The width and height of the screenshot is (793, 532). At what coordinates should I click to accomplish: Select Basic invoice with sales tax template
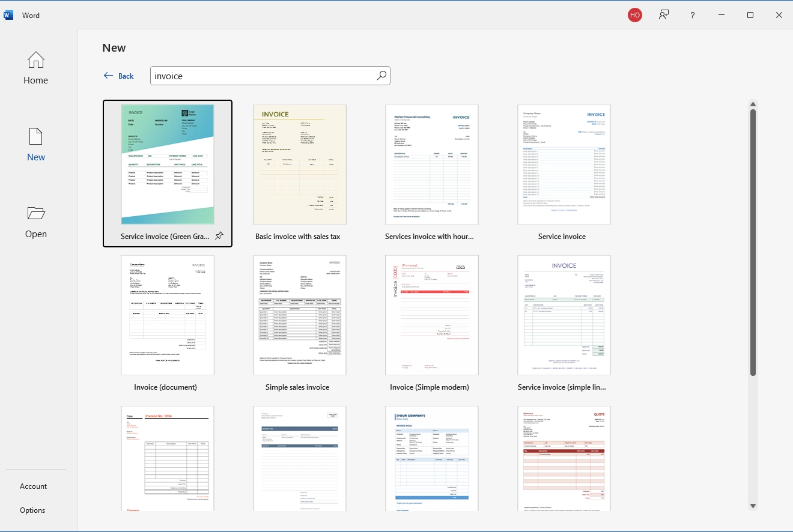tap(300, 165)
